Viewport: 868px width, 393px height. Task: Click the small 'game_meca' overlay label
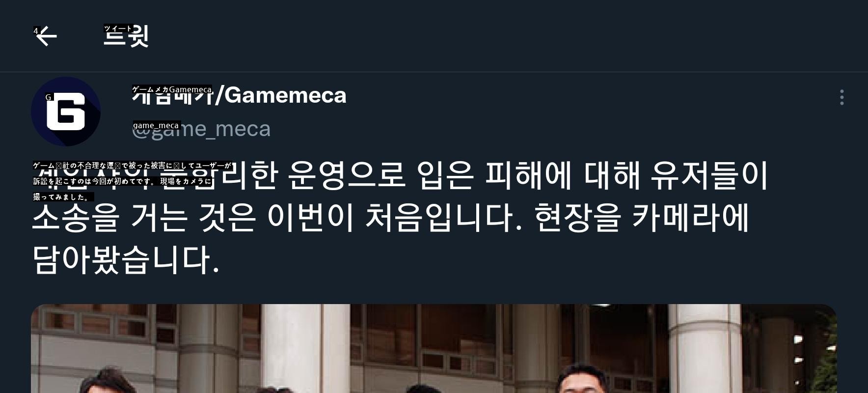click(156, 125)
